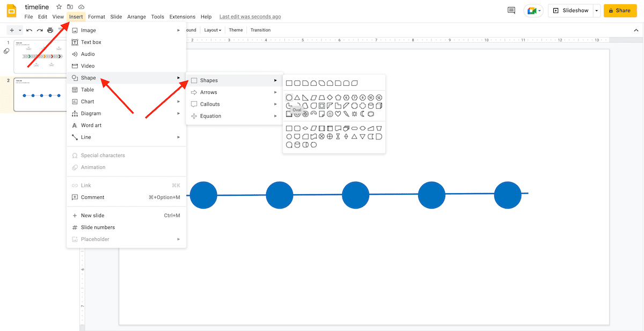Select the Can cylinder shape
Viewport: 644px width, 331px height.
(x=371, y=106)
